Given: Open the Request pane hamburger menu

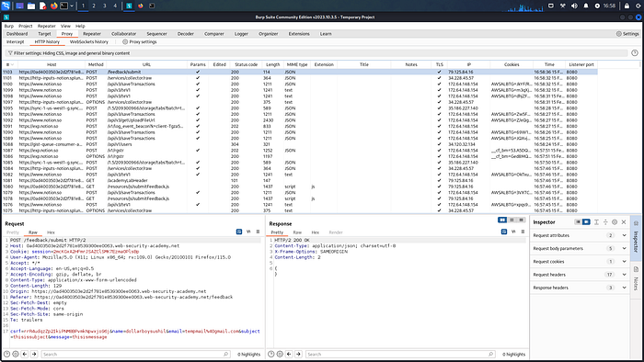Looking at the screenshot, I should (x=258, y=232).
